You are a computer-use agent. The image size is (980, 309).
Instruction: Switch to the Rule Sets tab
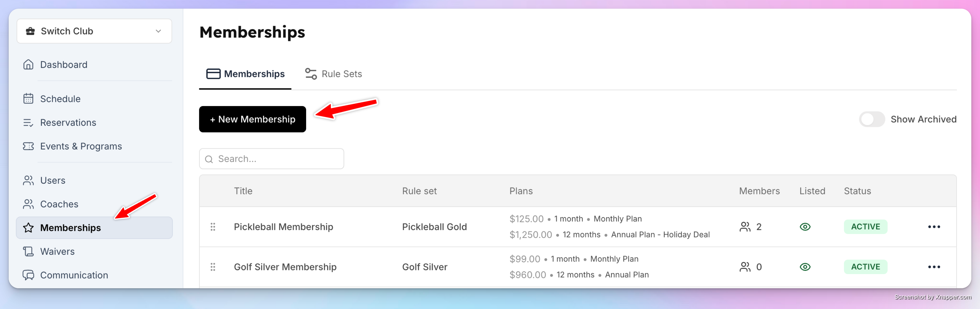[334, 74]
